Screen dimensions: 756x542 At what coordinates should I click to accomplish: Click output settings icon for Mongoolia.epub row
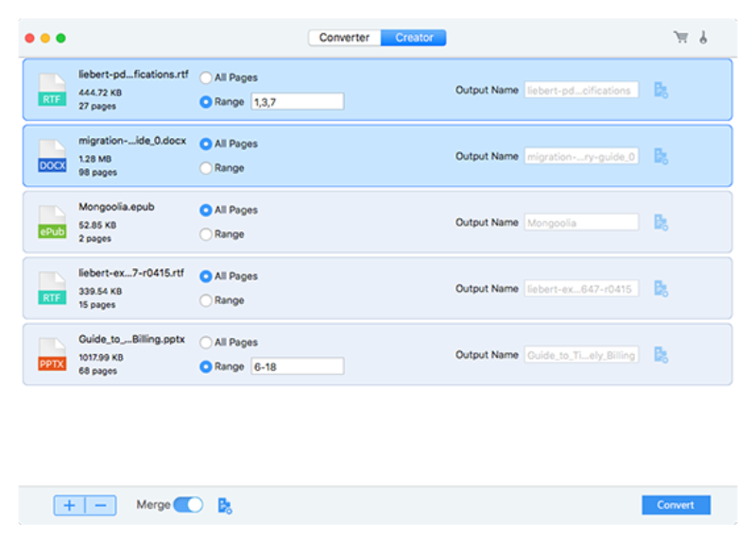(x=661, y=223)
